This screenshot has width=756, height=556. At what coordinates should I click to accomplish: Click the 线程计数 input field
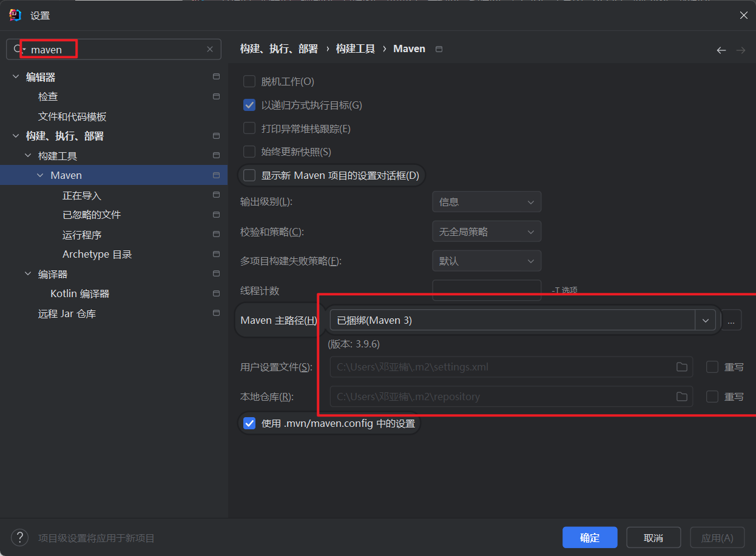point(487,290)
